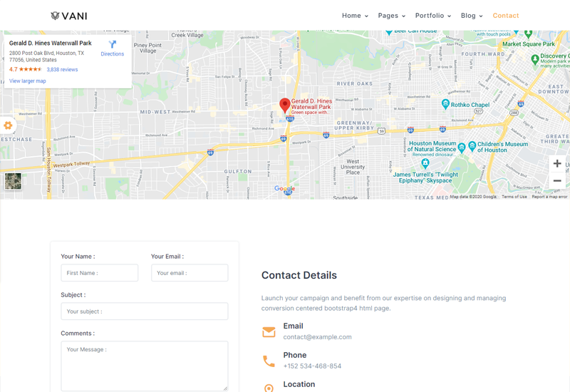Focus the Your subject field
Viewport: 570px width, 392px height.
[x=145, y=311]
